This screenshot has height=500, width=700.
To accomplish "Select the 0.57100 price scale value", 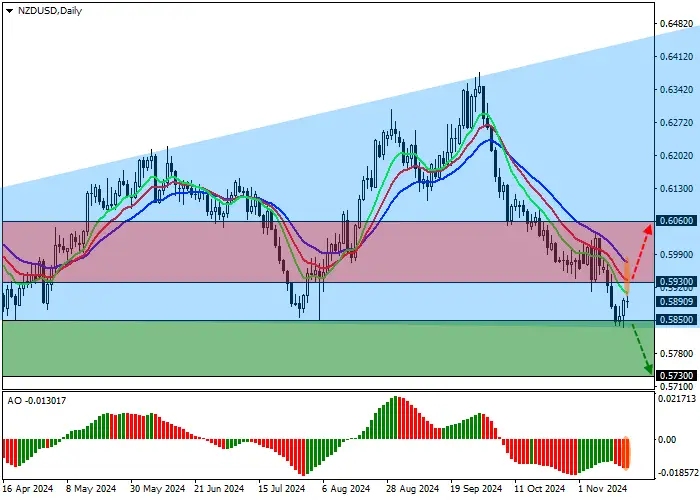I will (x=676, y=387).
